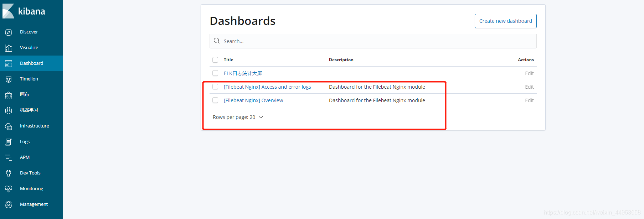Viewport: 644px width, 219px height.
Task: Click the Overview row description text
Action: (377, 100)
